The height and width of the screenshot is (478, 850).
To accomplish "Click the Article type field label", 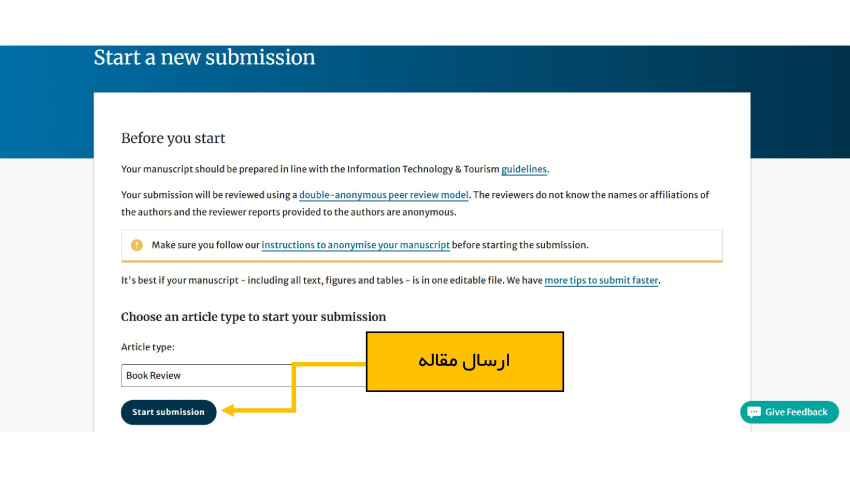I will pos(148,347).
